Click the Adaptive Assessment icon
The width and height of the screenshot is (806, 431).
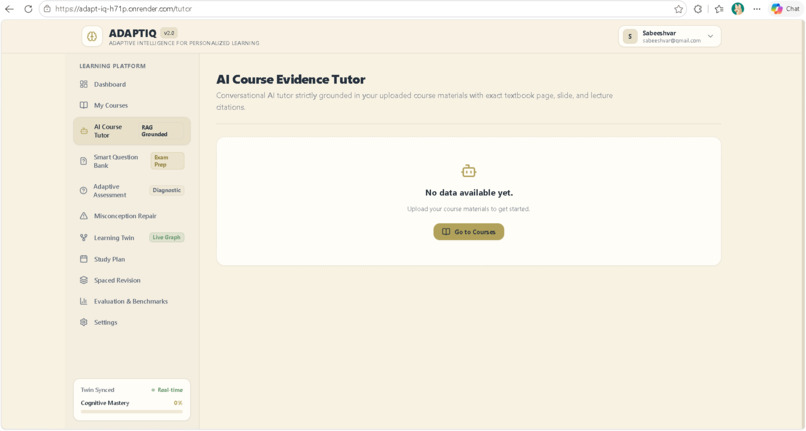coord(84,190)
